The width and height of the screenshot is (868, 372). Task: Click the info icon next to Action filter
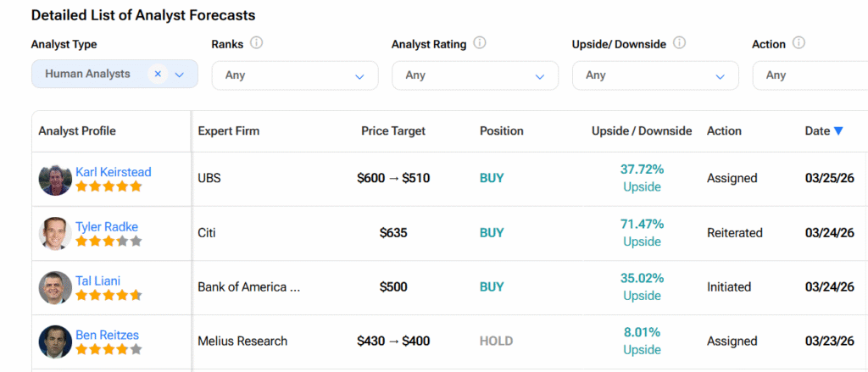pos(798,43)
